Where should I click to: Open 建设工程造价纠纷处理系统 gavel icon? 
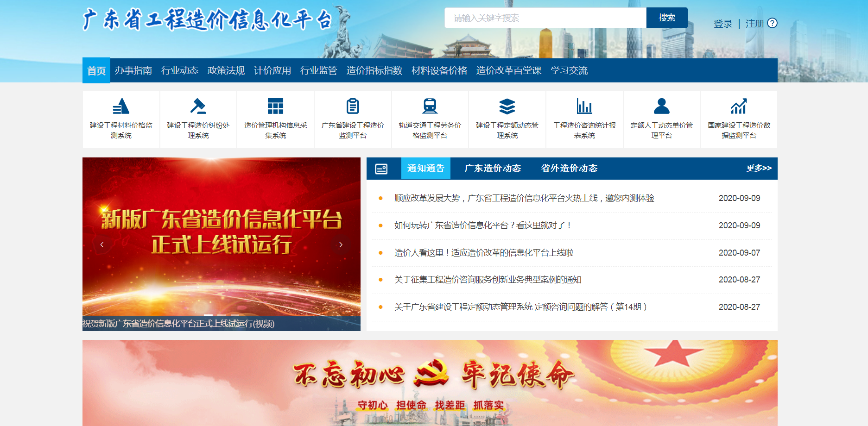click(198, 106)
